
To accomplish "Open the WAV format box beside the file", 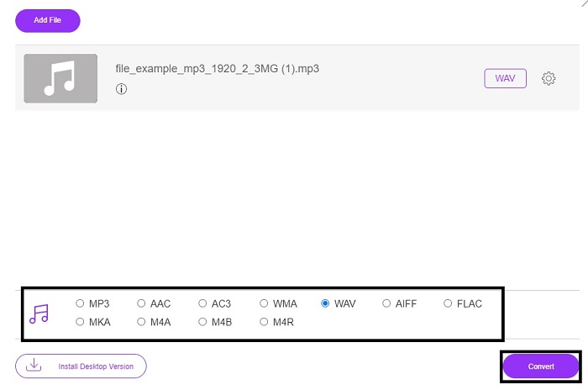I will (505, 78).
